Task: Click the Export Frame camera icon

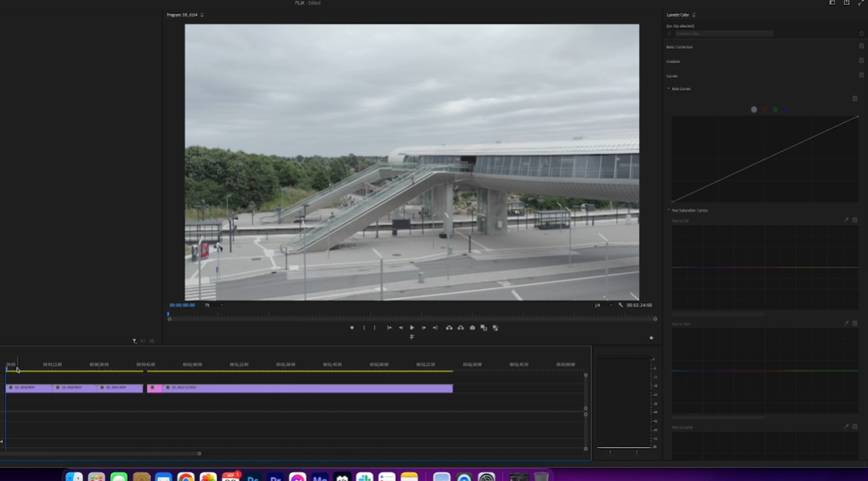Action: click(x=472, y=328)
